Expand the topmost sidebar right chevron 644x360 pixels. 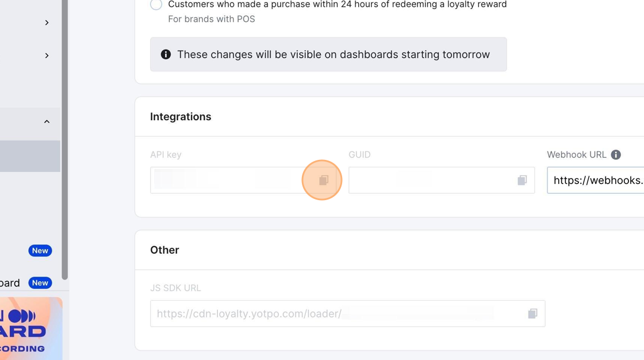47,22
